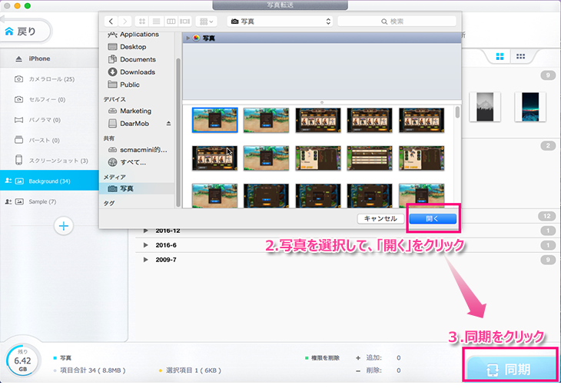Screen dimensions: 561x392
Task: Click the dialog sidebar scrollbar
Action: 178,132
